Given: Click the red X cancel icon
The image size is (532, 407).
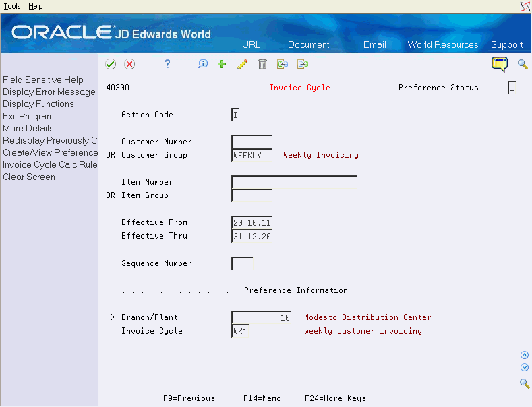Looking at the screenshot, I should coord(129,64).
